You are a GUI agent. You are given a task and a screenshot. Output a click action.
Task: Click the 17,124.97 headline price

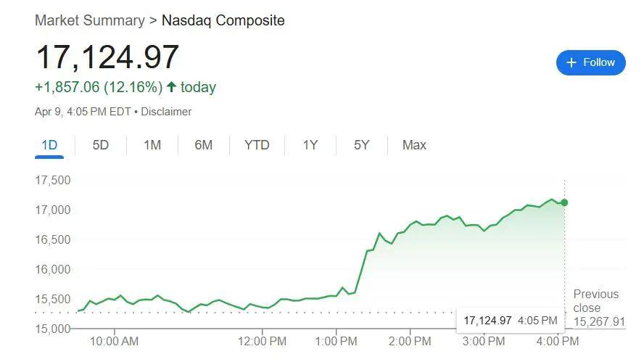[107, 57]
